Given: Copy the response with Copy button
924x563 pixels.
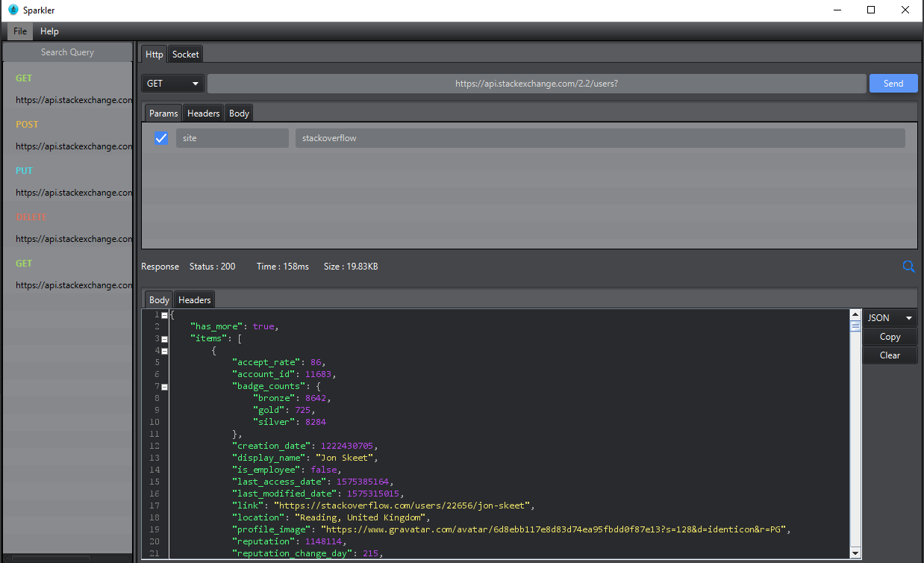Looking at the screenshot, I should point(890,337).
